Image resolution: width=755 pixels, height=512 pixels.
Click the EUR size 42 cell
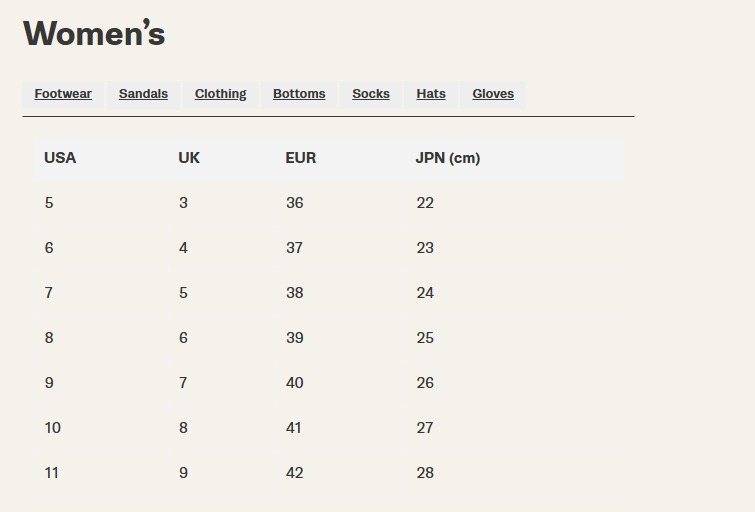pyautogui.click(x=294, y=473)
